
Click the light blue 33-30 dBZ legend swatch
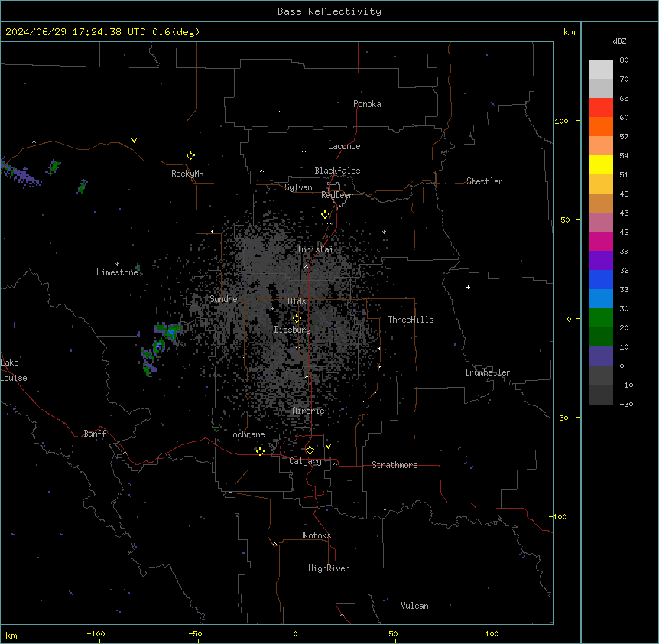point(601,299)
